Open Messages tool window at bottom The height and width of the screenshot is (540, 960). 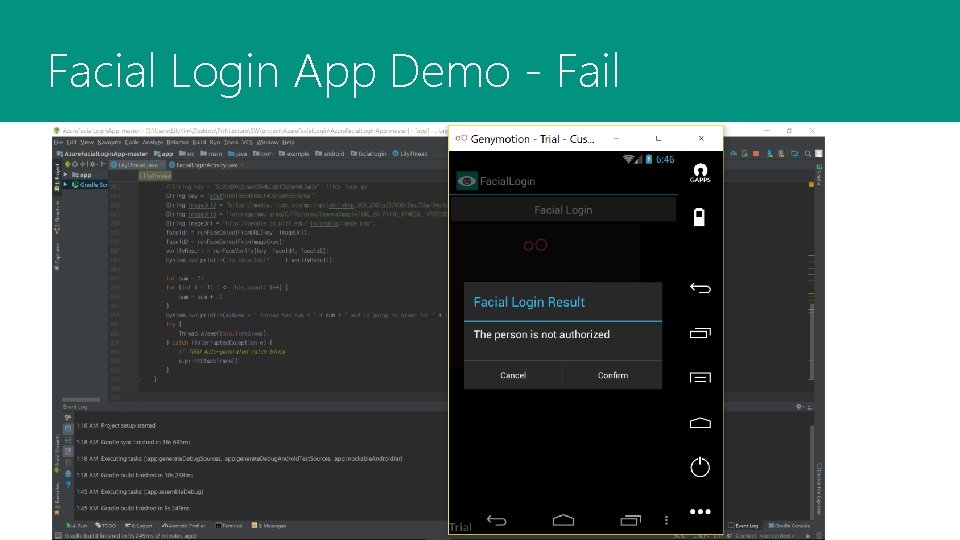tap(268, 525)
